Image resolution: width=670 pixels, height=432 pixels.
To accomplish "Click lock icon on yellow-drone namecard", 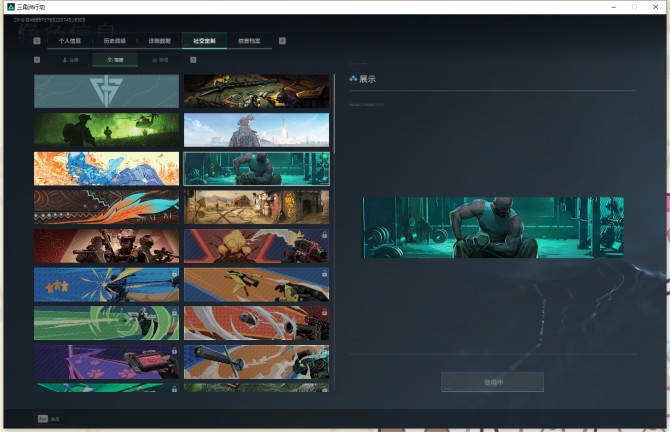I will [x=324, y=273].
